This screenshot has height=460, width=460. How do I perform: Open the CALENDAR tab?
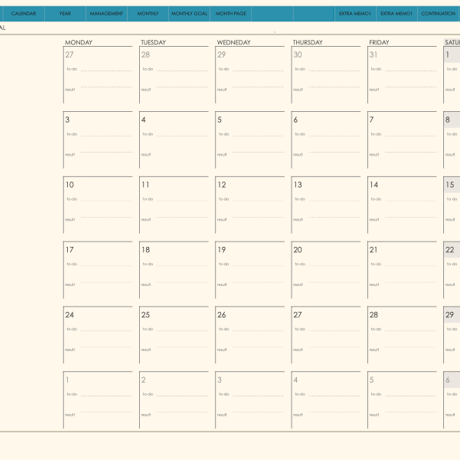tap(24, 14)
